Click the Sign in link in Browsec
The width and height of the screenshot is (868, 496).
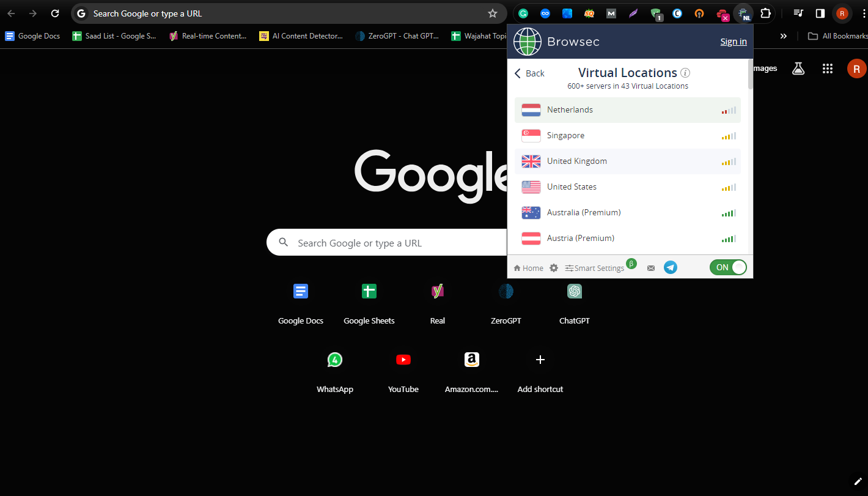(x=734, y=42)
